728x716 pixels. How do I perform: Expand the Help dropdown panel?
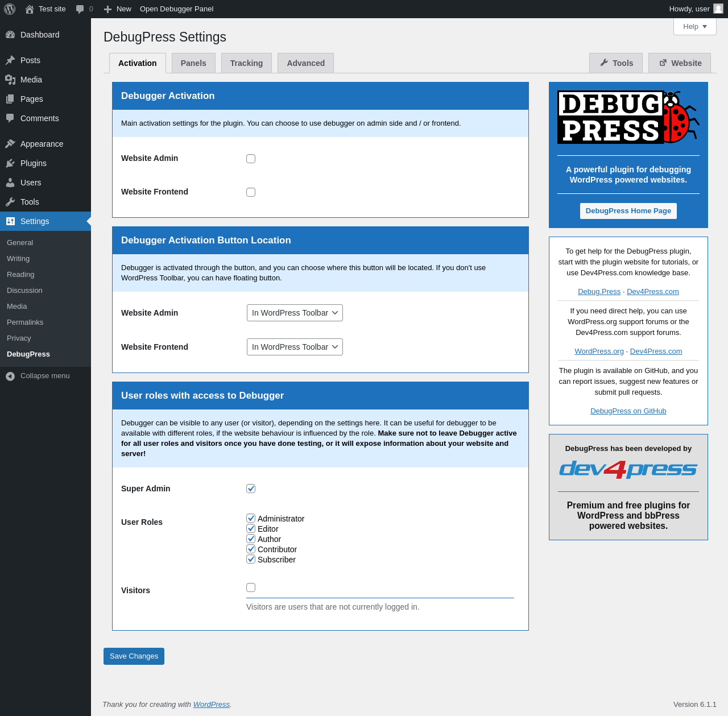click(695, 27)
